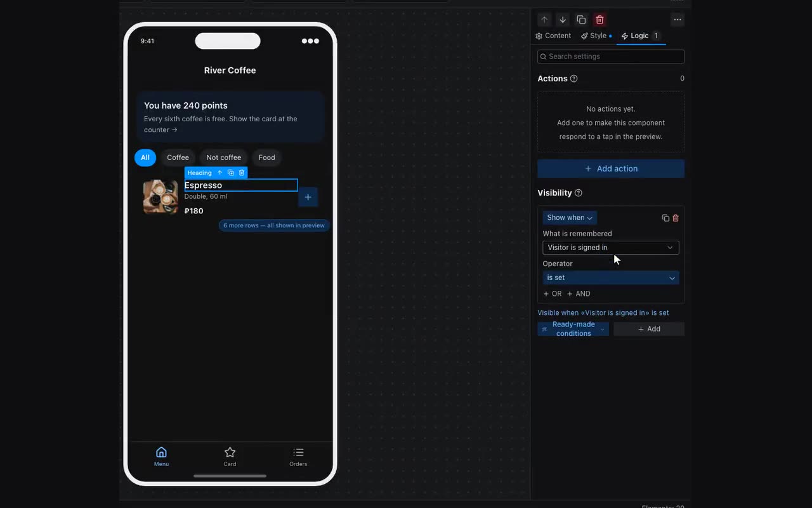Move the component up with the inspector arrow
Screen dimensions: 812x508
click(x=544, y=20)
